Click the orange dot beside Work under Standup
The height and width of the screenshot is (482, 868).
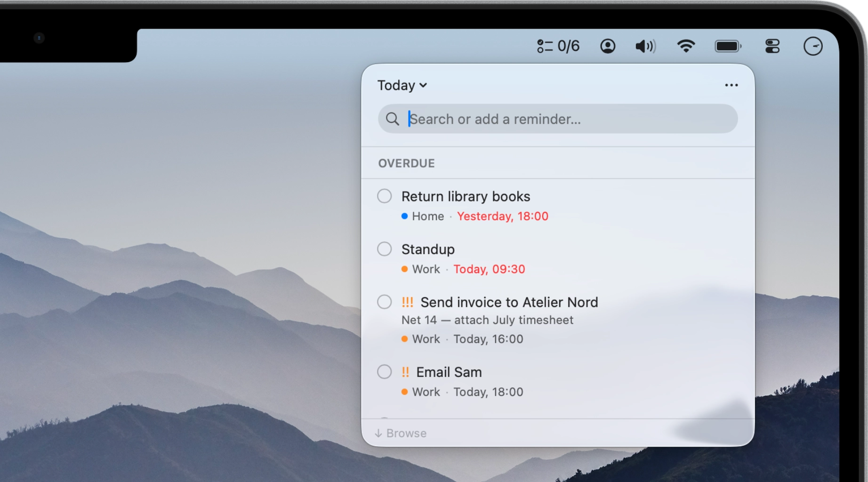[x=404, y=269]
